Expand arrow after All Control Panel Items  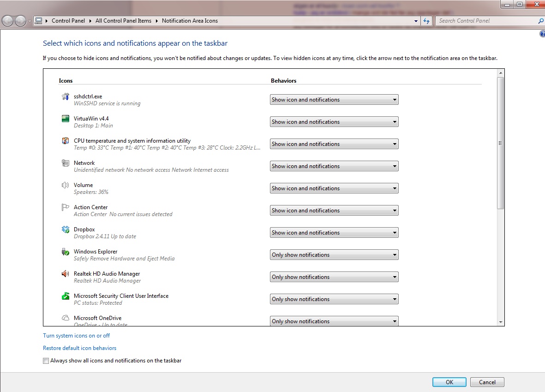coord(157,21)
